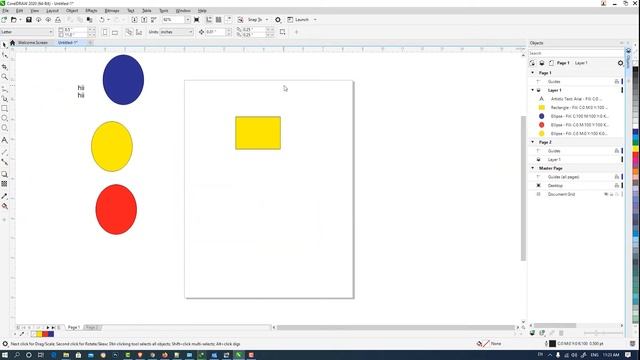Open the Bitmaps menu
This screenshot has height=360, width=640.
tap(112, 11)
